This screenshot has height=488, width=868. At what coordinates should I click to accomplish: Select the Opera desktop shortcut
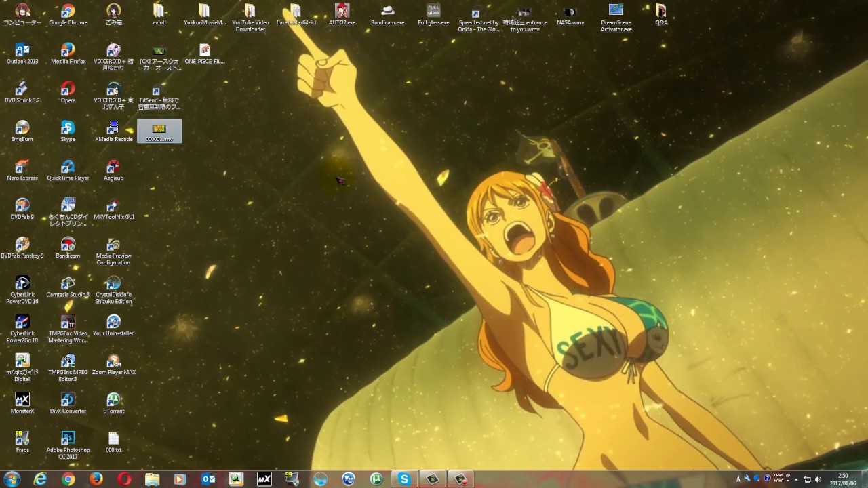pos(68,92)
